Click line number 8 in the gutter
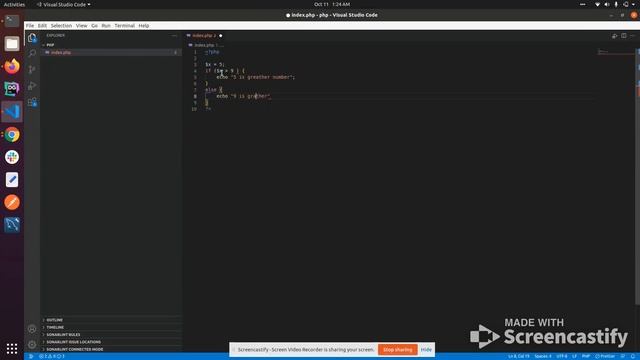 (195, 96)
